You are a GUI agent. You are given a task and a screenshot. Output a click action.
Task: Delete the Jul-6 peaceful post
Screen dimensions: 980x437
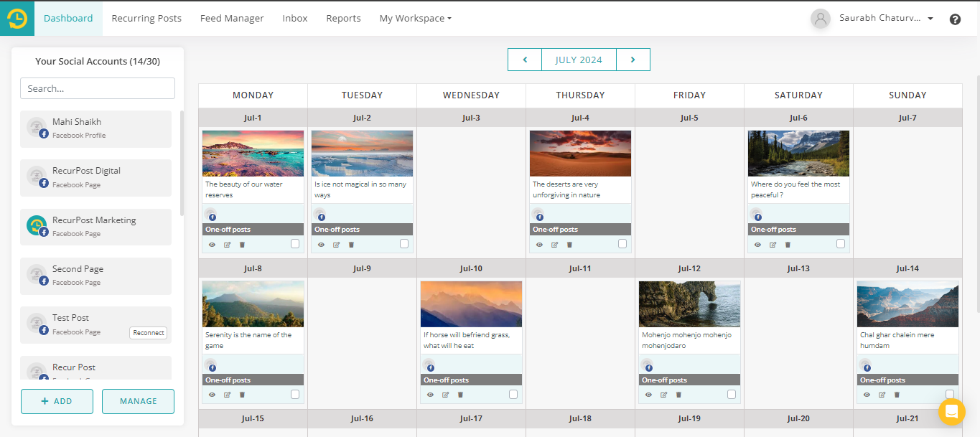(x=788, y=245)
